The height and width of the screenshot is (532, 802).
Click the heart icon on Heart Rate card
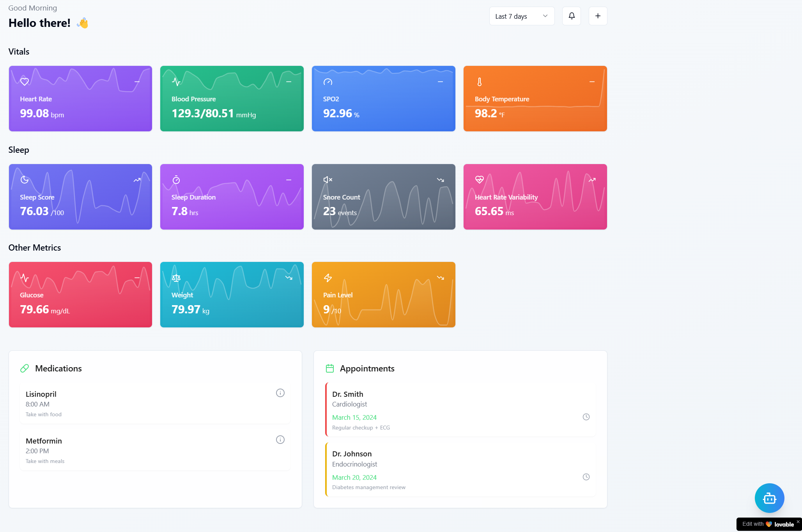pyautogui.click(x=25, y=82)
